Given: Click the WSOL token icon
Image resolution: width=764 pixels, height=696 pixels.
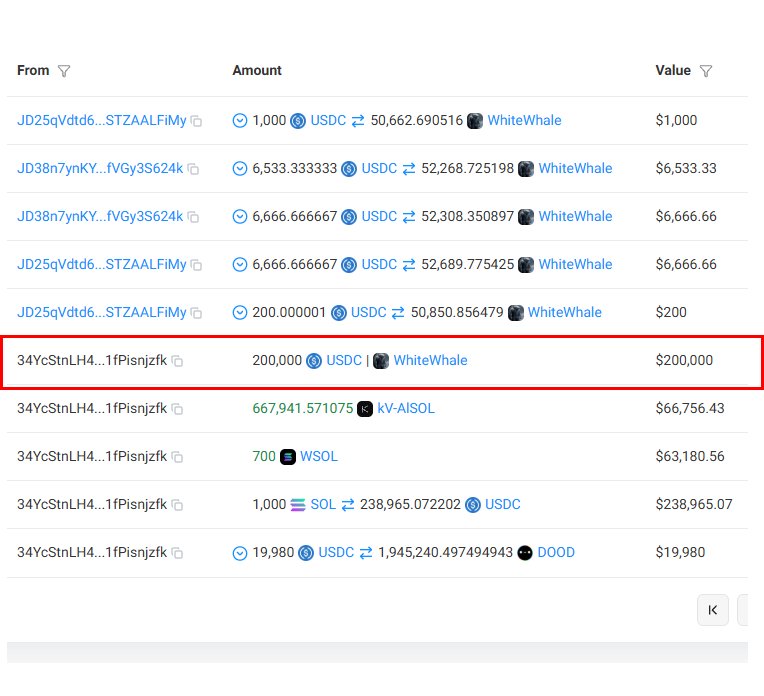Looking at the screenshot, I should (x=288, y=457).
